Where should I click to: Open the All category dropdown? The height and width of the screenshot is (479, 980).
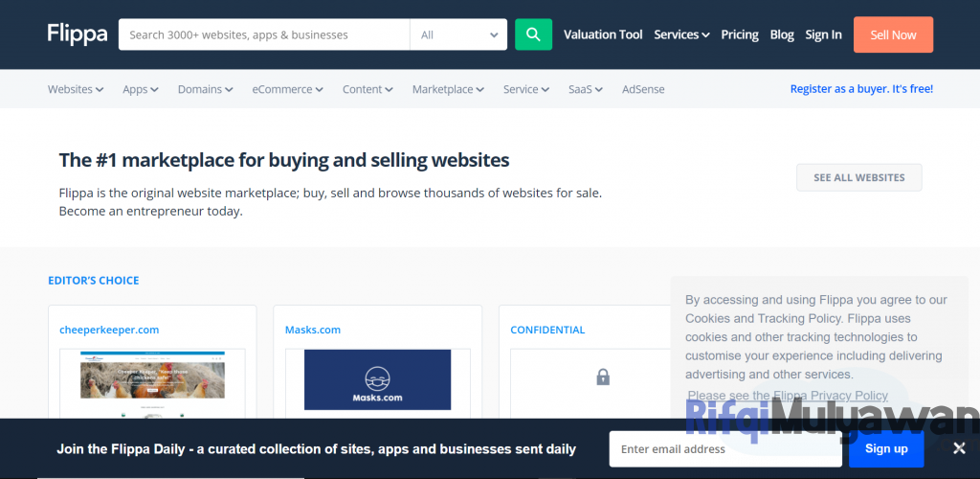(x=458, y=34)
